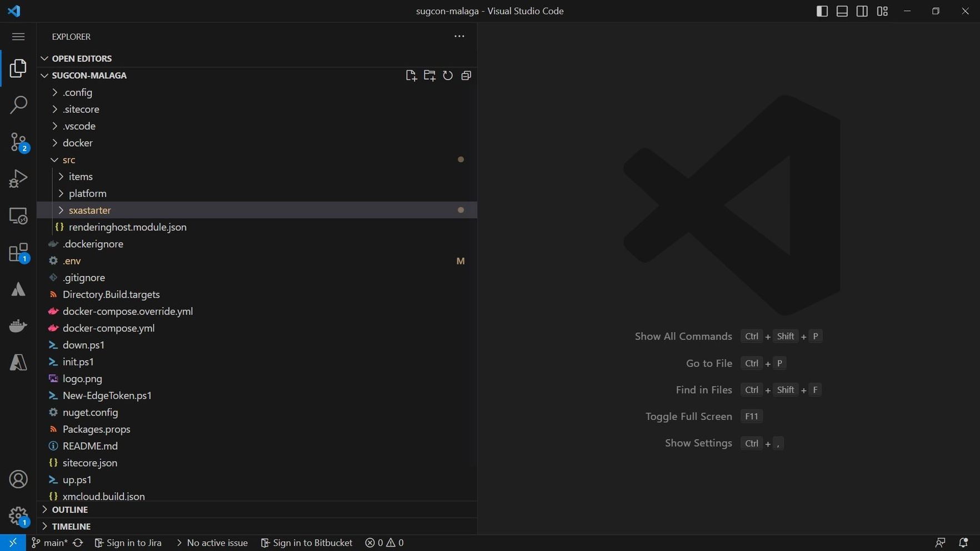This screenshot has width=980, height=551.
Task: Open the Extensions view
Action: point(18,253)
